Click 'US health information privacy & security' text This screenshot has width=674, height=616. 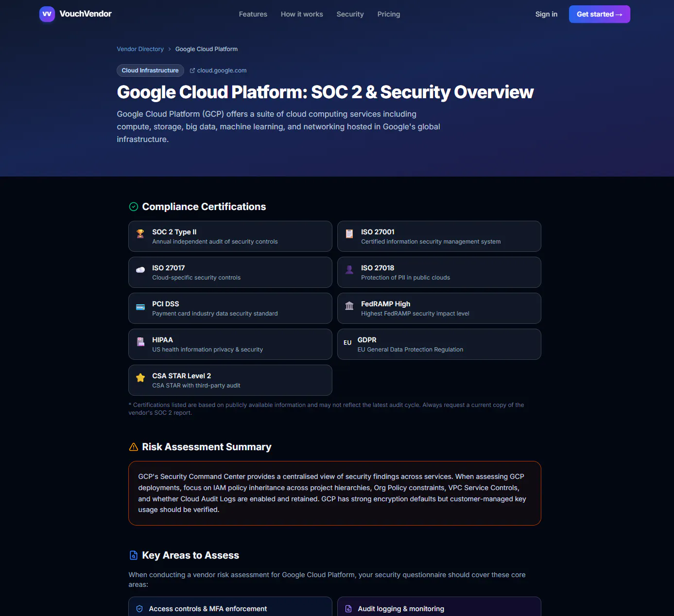click(207, 350)
